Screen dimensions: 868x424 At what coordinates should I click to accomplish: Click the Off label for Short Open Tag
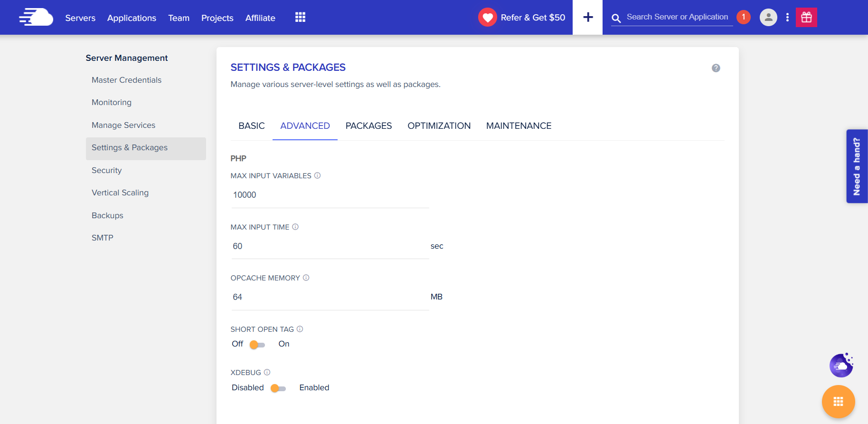237,344
